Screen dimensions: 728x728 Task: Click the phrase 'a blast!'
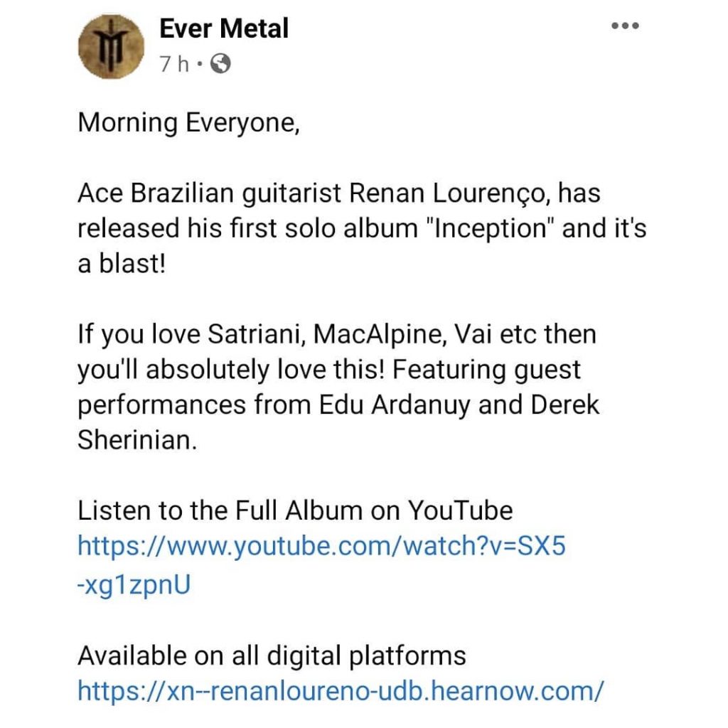pyautogui.click(x=122, y=264)
